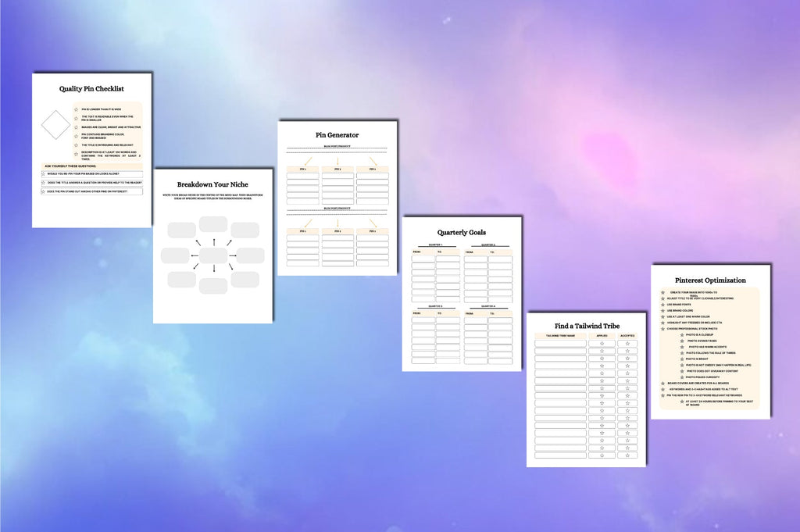This screenshot has height=532, width=800.
Task: Click the star for 'Description is at least 100 words'
Action: coord(76,154)
